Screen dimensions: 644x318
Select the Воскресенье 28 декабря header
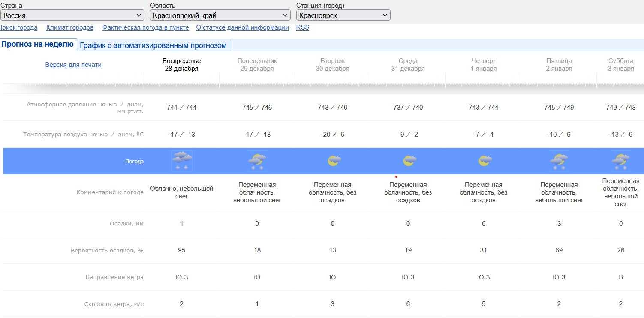pos(181,65)
